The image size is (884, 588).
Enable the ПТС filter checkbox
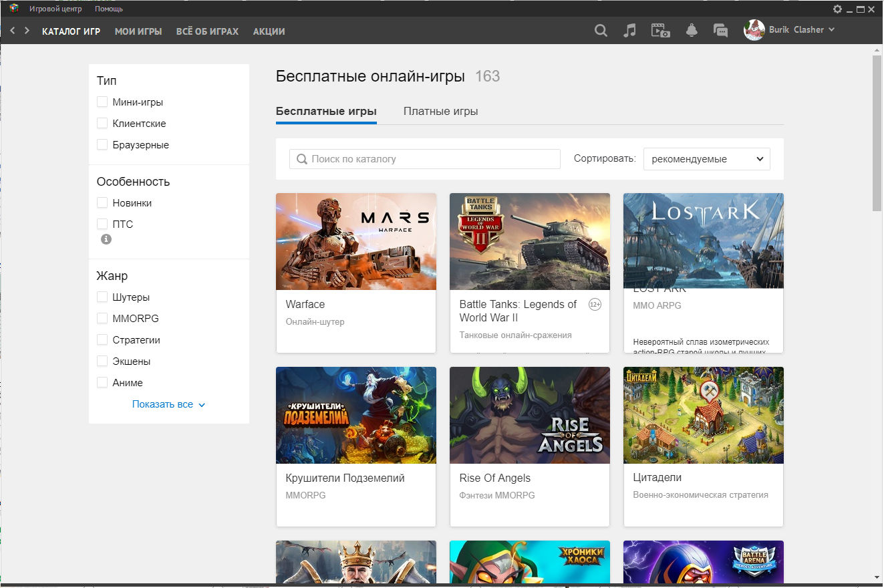pos(102,225)
